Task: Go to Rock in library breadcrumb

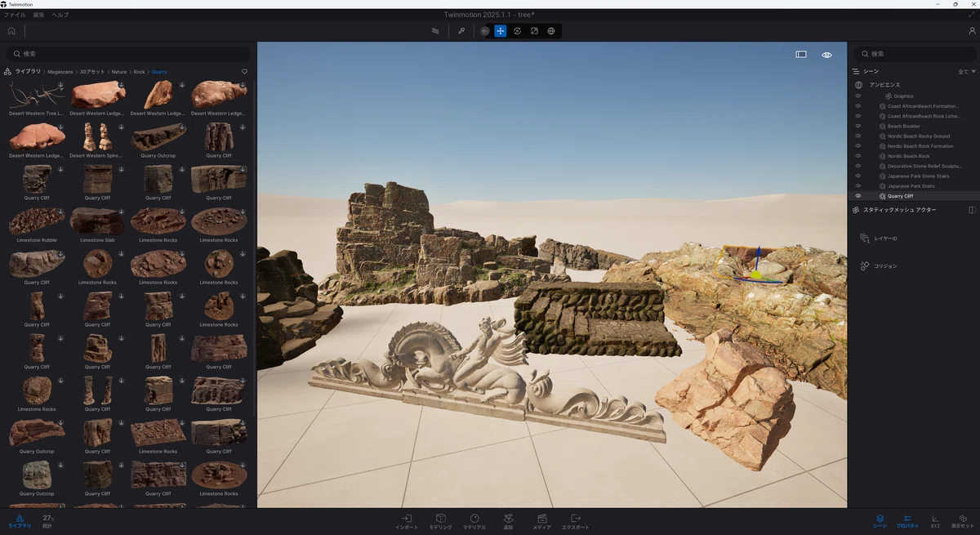Action: (x=139, y=72)
